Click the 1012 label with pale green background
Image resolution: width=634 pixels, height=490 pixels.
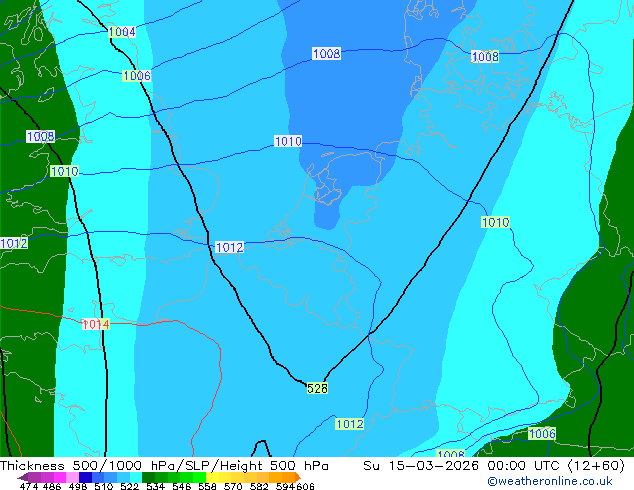pos(350,424)
